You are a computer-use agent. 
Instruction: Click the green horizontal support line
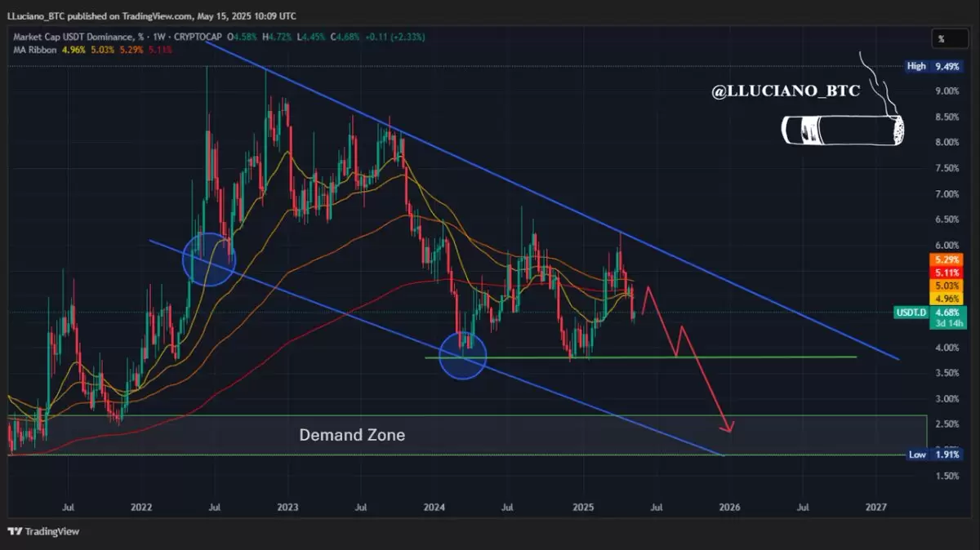(x=641, y=357)
